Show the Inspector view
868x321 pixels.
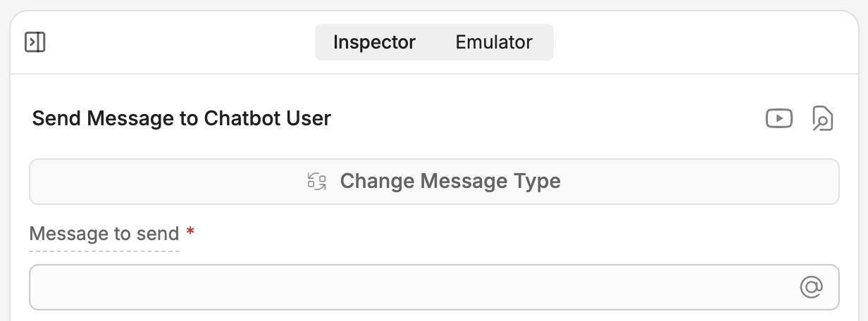(374, 42)
